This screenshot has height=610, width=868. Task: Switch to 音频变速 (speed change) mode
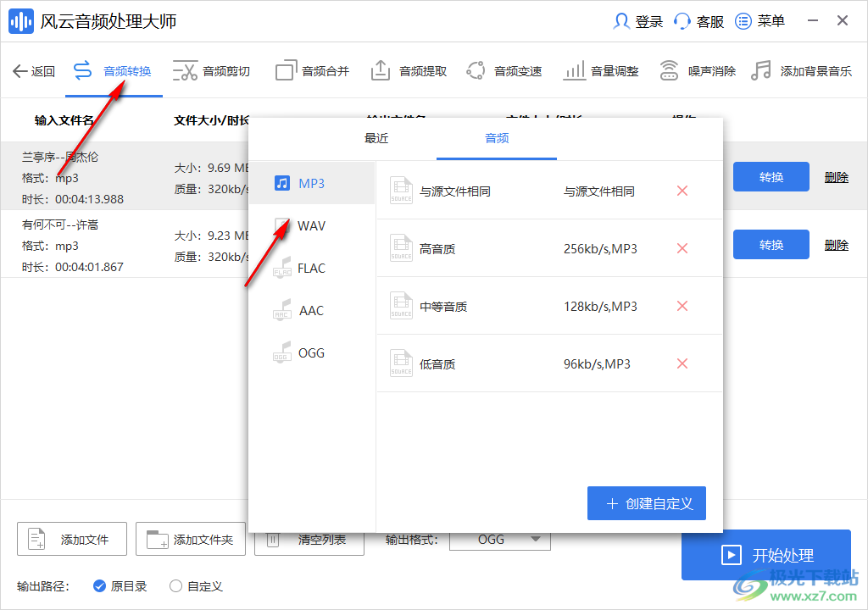[505, 70]
